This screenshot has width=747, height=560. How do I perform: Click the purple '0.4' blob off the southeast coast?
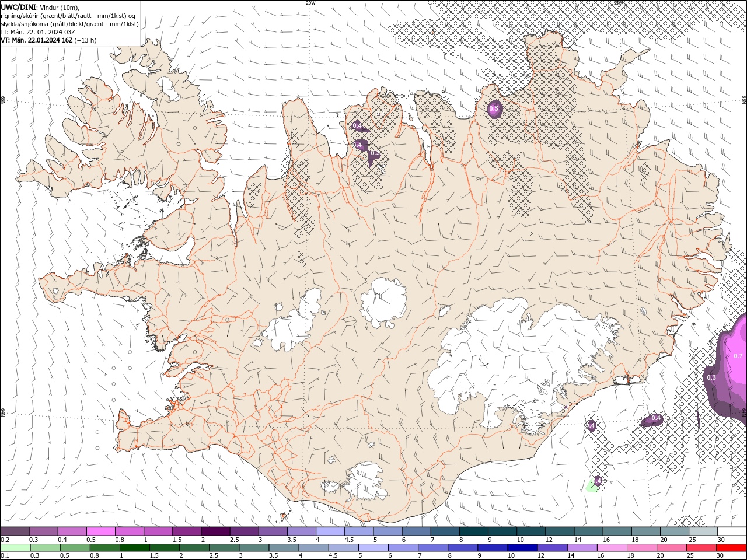(x=651, y=419)
